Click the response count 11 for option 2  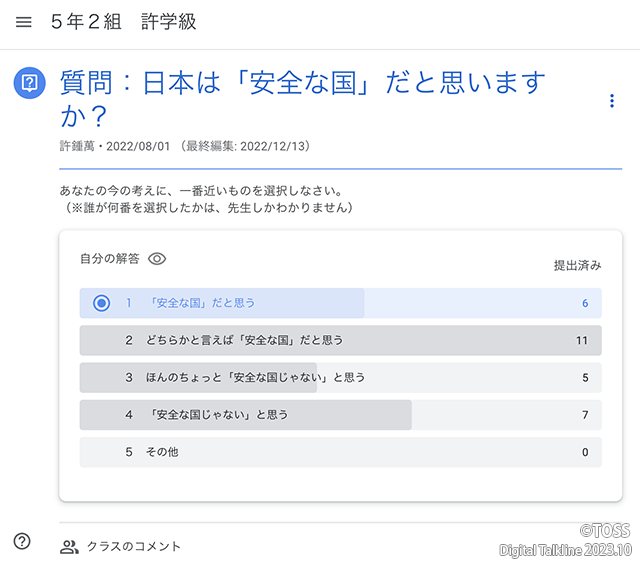pyautogui.click(x=582, y=340)
